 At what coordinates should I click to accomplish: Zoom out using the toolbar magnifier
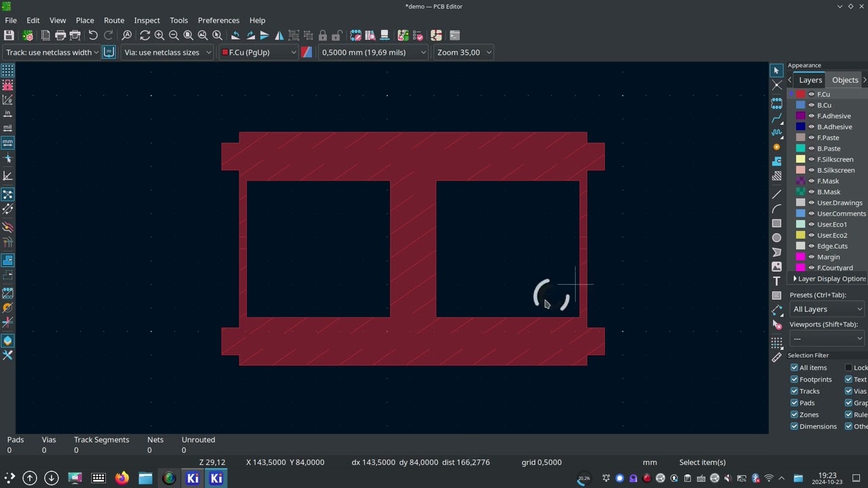click(174, 35)
